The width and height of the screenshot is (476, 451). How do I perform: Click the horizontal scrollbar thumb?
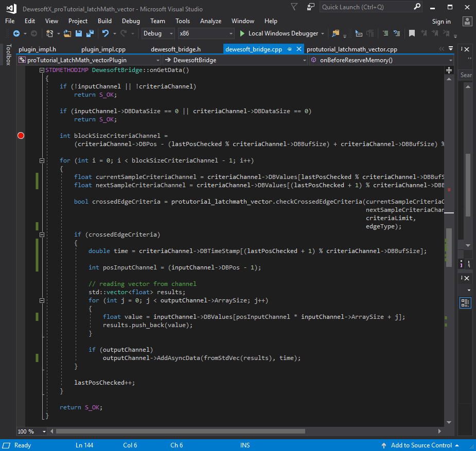pyautogui.click(x=181, y=431)
